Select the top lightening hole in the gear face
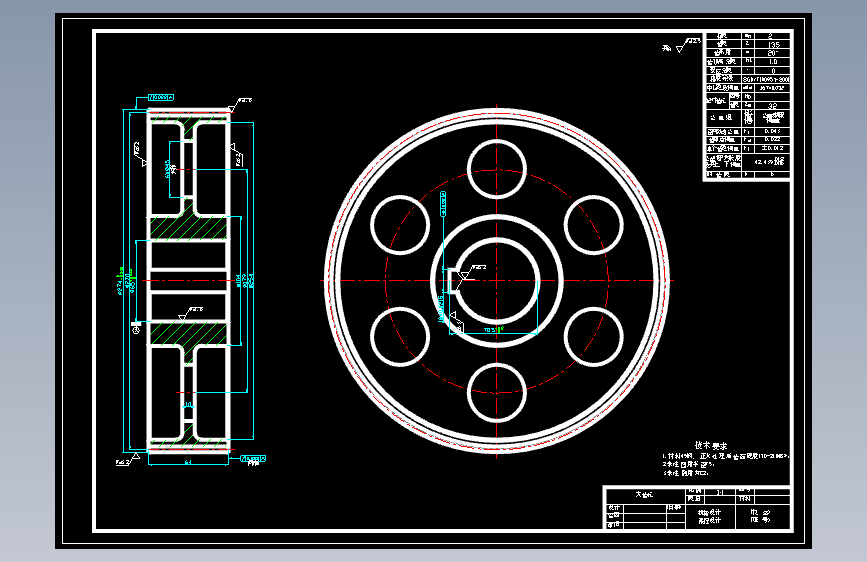867x562 pixels. coord(497,169)
